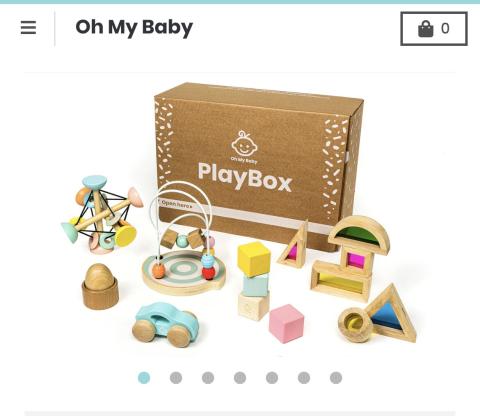
Task: Jump to the fourth carousel dot
Action: (x=240, y=378)
